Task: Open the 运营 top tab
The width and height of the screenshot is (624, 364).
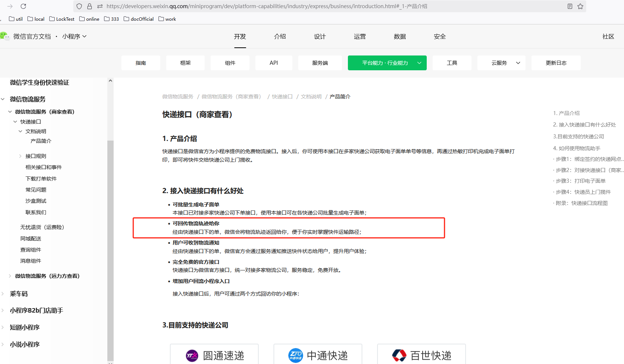Action: point(360,36)
